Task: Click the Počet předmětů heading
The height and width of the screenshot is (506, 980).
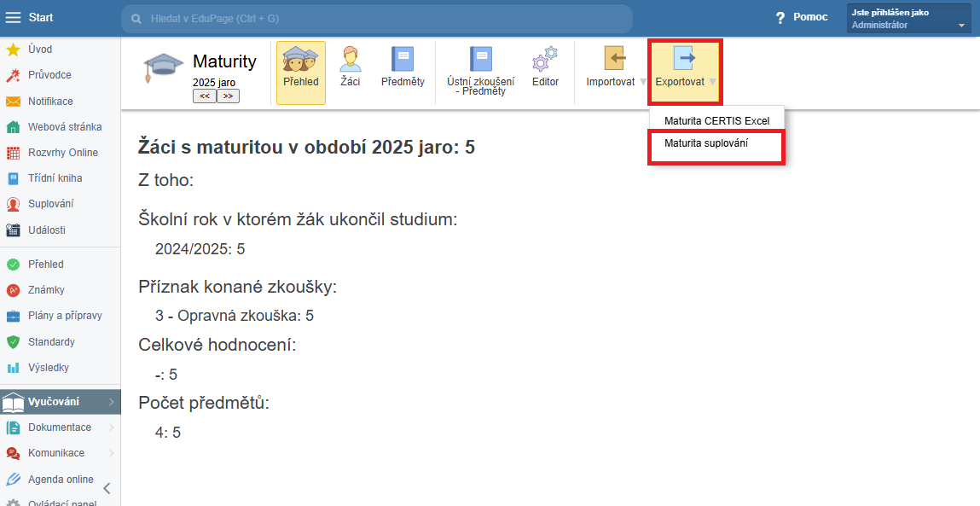Action: tap(204, 403)
